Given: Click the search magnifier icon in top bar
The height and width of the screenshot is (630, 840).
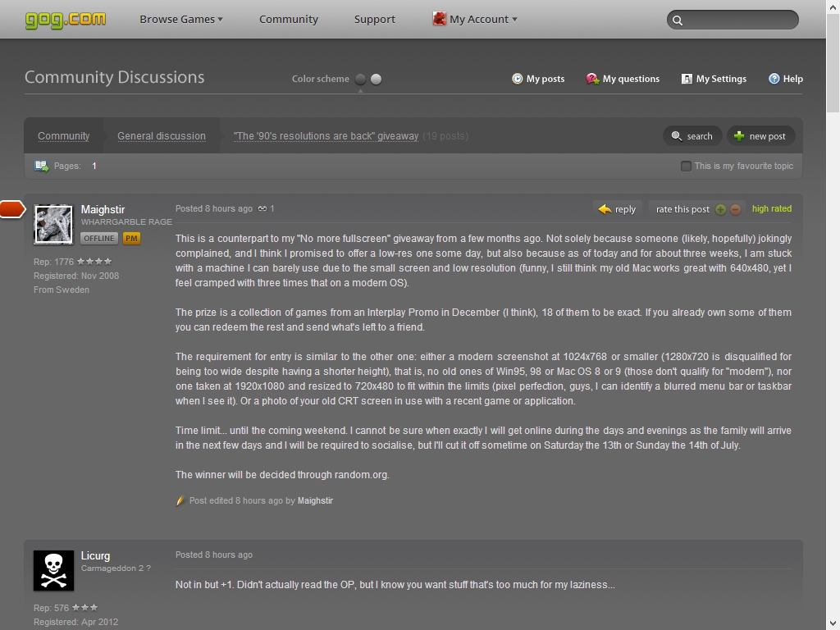Looking at the screenshot, I should [x=678, y=21].
